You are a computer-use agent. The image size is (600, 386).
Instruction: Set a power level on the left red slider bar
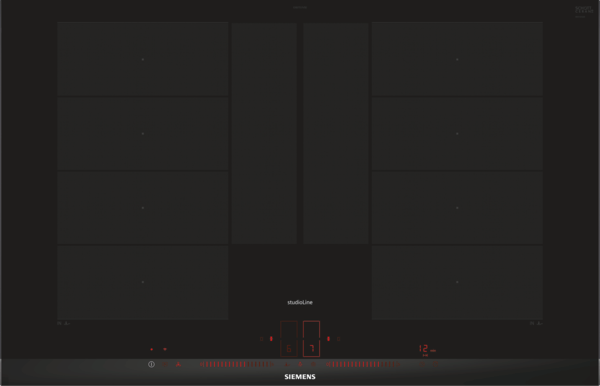pyautogui.click(x=237, y=364)
